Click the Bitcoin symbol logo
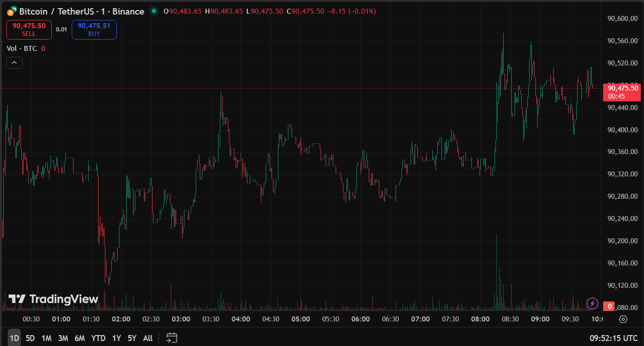644x346 pixels. point(12,11)
